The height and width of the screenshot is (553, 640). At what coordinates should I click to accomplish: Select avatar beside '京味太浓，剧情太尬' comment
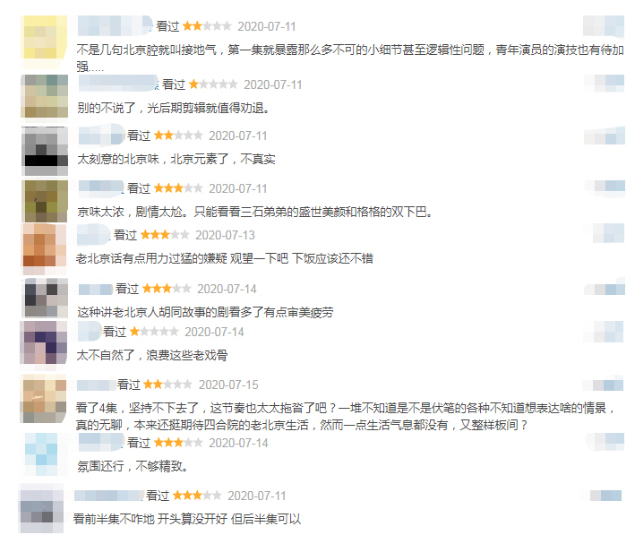pyautogui.click(x=45, y=201)
